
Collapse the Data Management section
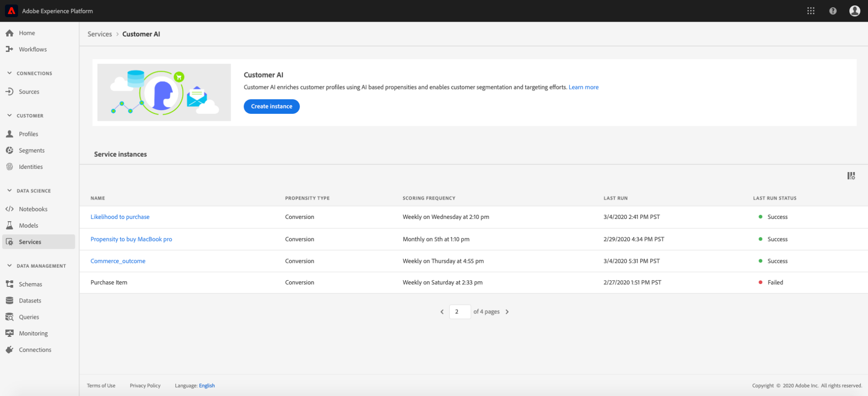point(9,266)
